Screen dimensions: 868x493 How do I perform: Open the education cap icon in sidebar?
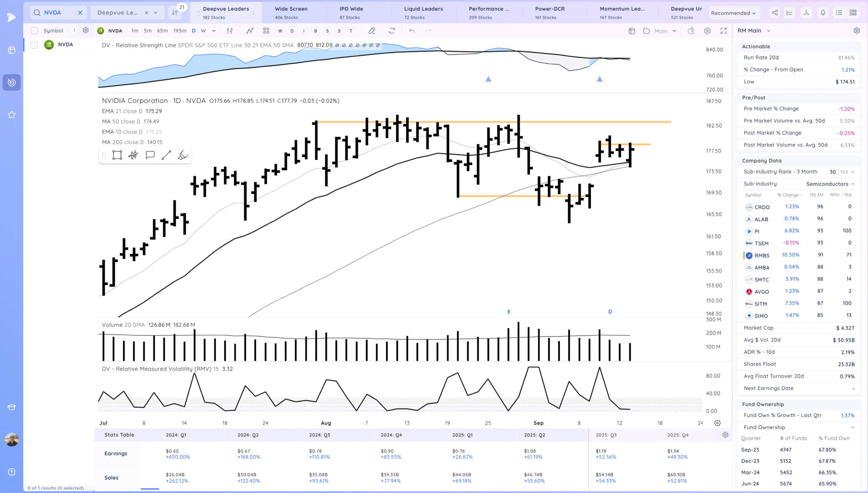pyautogui.click(x=12, y=407)
